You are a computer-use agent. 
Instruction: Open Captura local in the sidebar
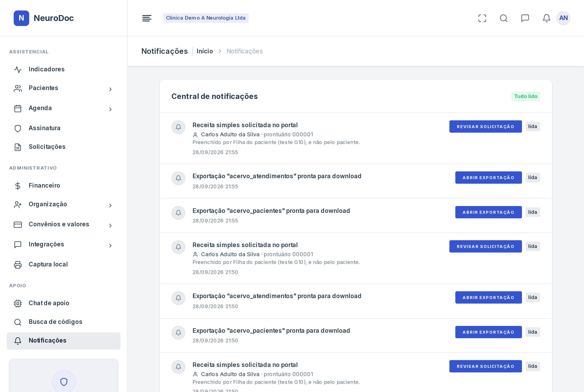point(64,264)
